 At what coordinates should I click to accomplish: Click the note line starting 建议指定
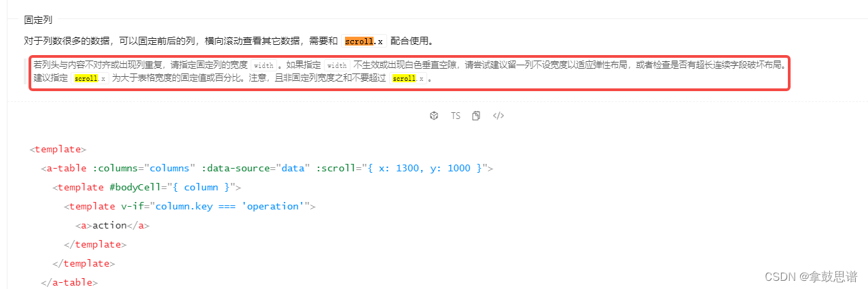point(233,78)
